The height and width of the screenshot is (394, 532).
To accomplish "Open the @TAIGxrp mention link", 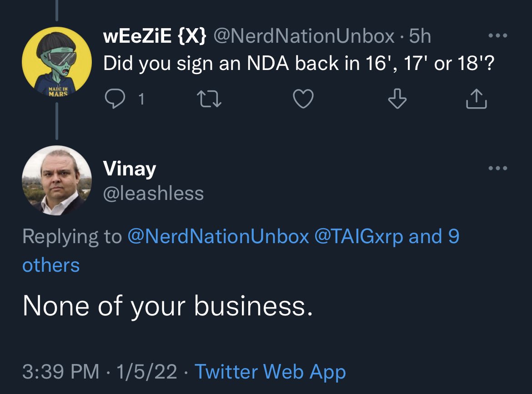I will [359, 236].
